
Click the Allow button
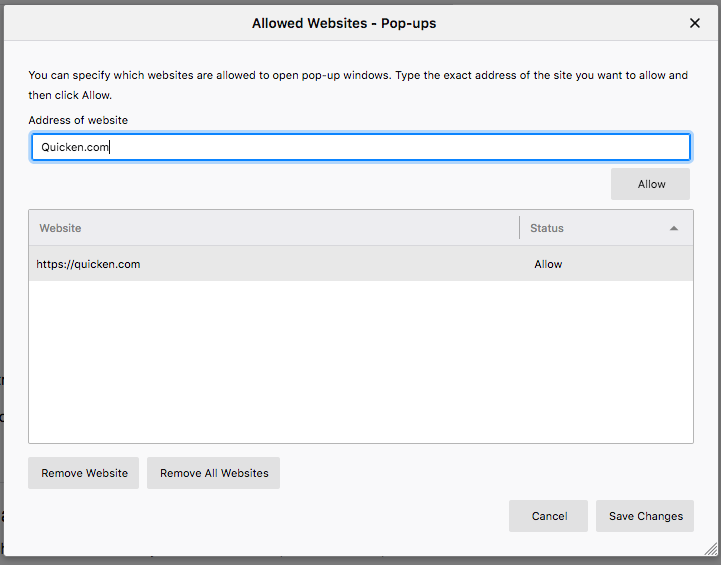pyautogui.click(x=650, y=184)
